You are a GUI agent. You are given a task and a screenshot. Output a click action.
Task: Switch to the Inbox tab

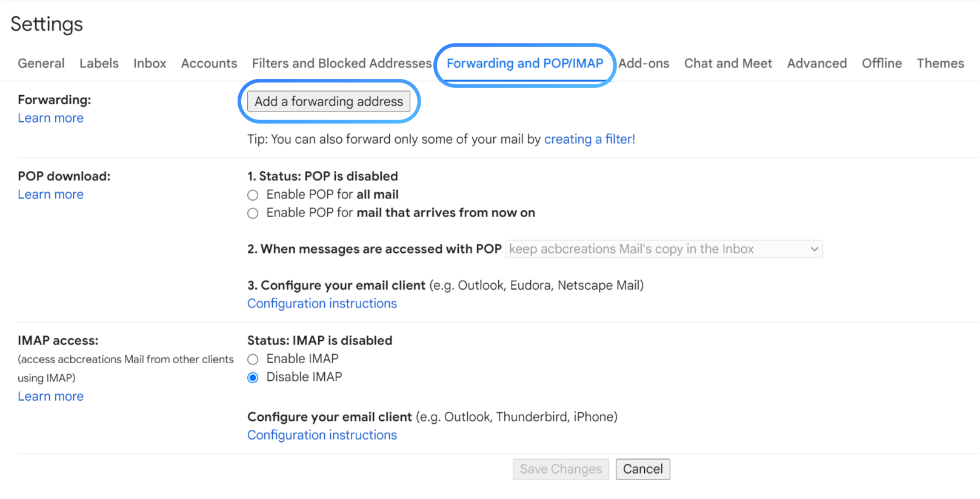coord(149,63)
